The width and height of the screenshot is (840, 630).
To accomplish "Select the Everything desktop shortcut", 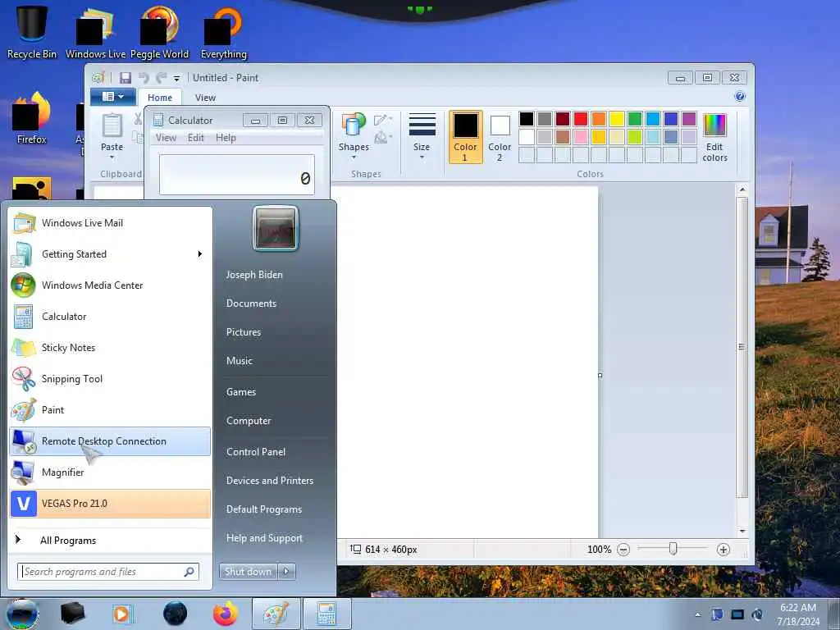I will point(223,31).
